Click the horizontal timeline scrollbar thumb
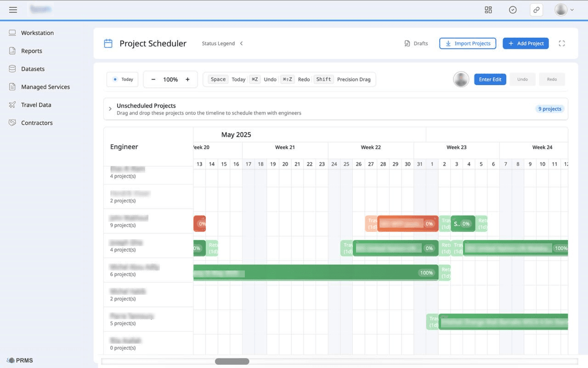 [x=232, y=362]
